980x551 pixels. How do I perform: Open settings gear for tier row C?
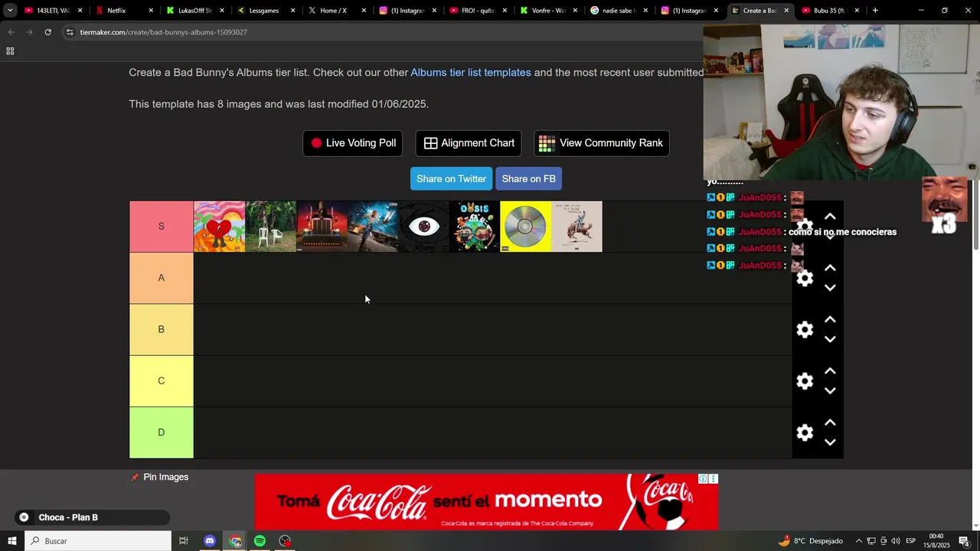(805, 381)
